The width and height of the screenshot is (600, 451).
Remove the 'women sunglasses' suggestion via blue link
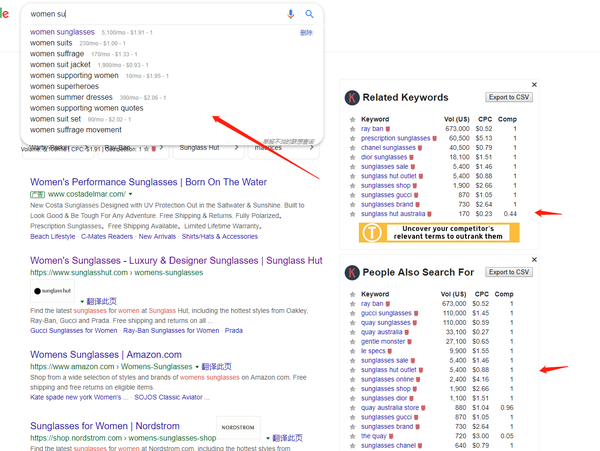pos(306,33)
